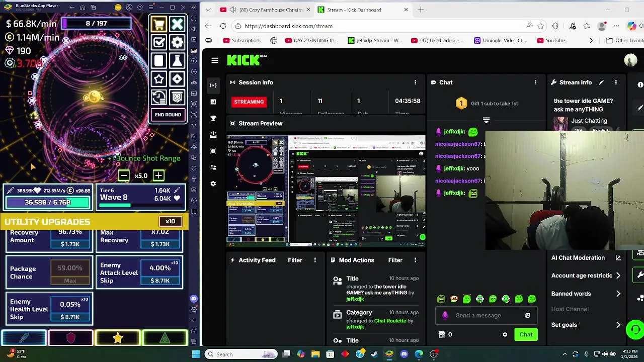Increase game speed with plus button
Screen dimensions: 644x362
click(158, 175)
